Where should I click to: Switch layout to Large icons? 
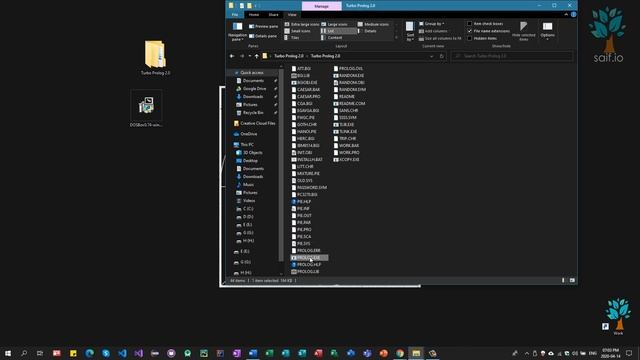tap(334, 24)
